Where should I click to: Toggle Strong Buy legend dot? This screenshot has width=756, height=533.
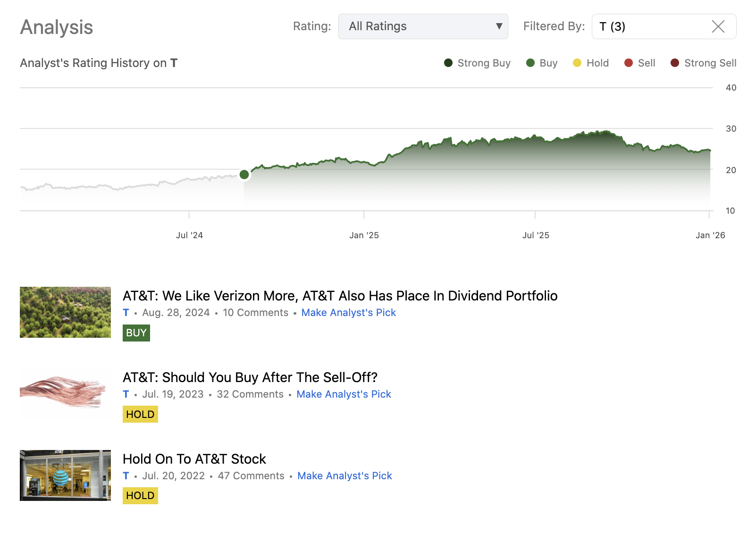448,63
